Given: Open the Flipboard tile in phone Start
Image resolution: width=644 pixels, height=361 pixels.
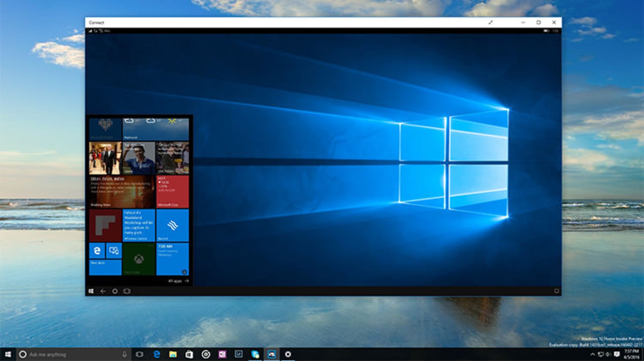Looking at the screenshot, I should pyautogui.click(x=105, y=225).
